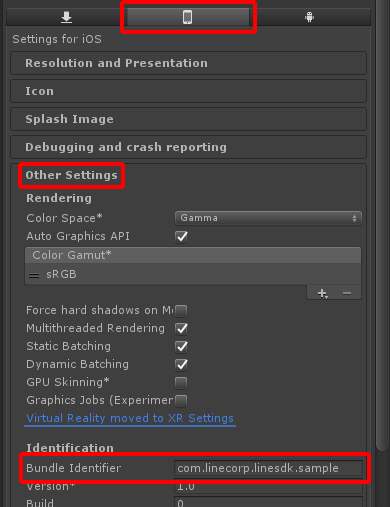This screenshot has width=390, height=507.
Task: Expand Debugging and crash reporting section
Action: click(189, 147)
